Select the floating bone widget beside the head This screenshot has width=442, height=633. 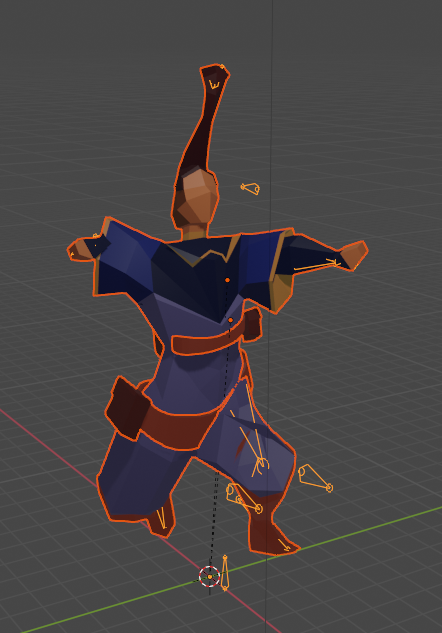pos(251,189)
